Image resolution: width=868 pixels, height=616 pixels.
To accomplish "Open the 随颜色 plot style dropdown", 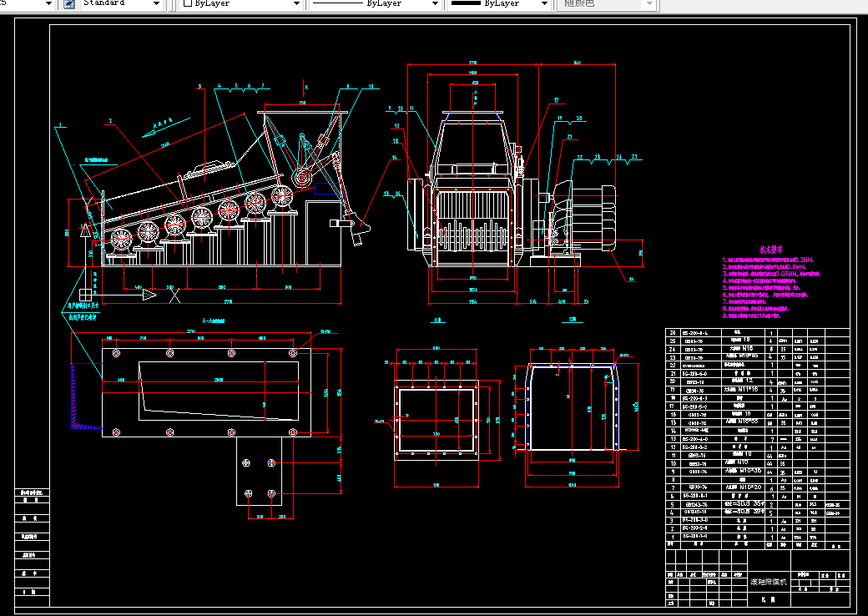I will [607, 3].
